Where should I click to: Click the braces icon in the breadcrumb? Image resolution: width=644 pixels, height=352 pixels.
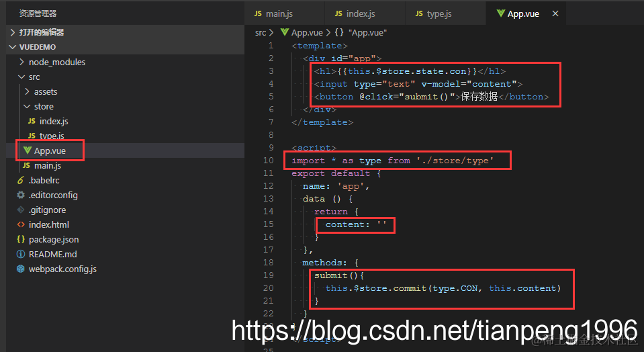(x=339, y=32)
